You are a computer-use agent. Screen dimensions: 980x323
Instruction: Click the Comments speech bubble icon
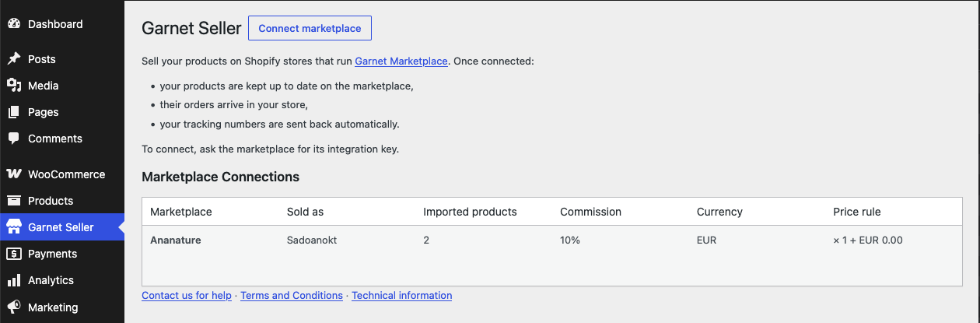click(14, 139)
